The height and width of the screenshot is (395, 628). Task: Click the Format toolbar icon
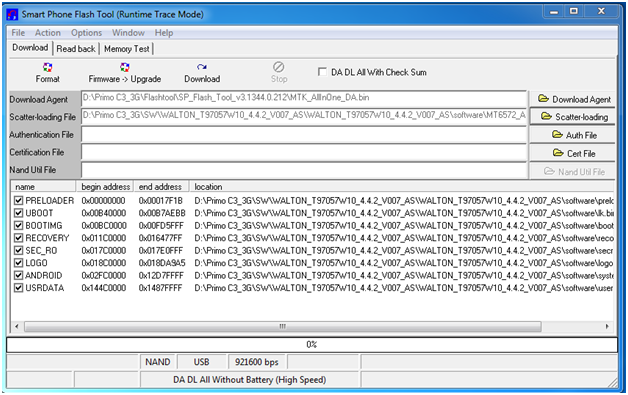click(x=47, y=67)
